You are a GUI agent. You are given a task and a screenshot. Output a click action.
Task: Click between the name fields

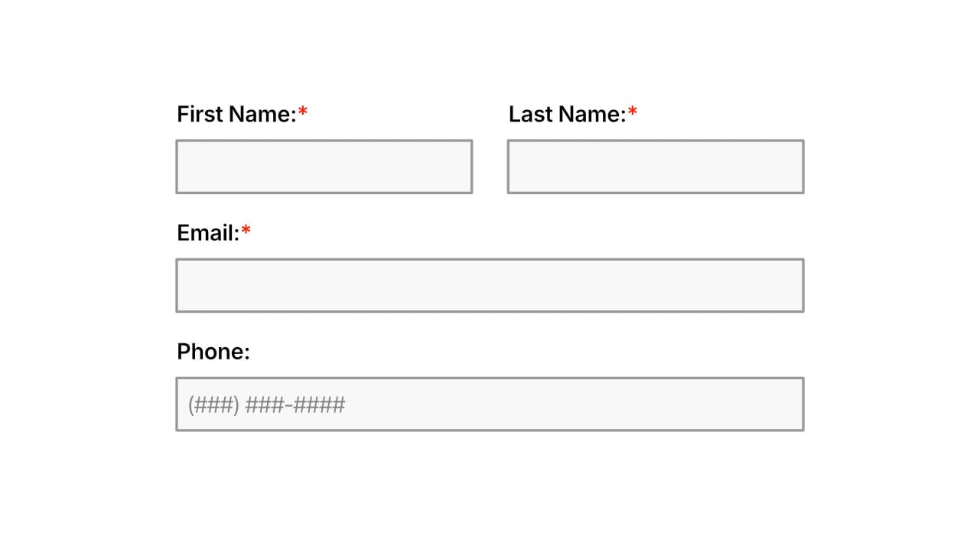tap(490, 166)
